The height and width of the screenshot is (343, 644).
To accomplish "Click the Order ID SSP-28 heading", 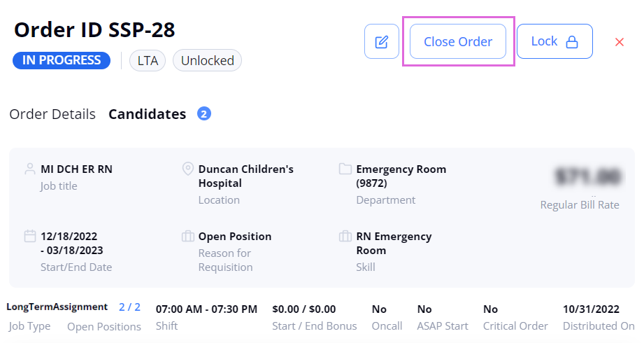I will [94, 29].
